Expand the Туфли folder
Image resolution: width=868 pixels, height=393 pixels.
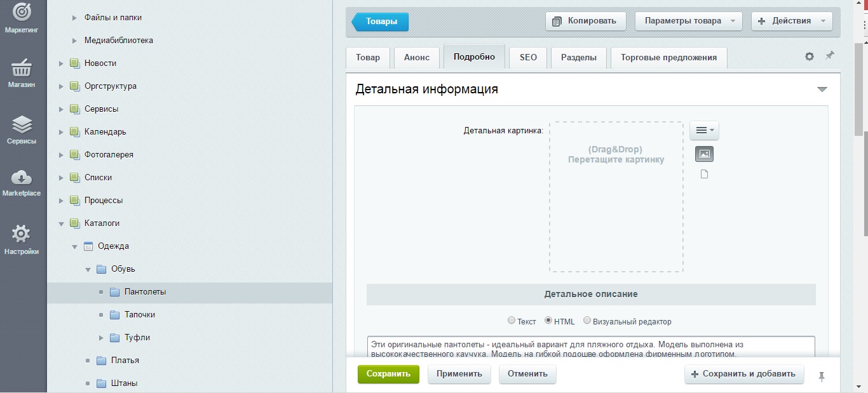(100, 338)
